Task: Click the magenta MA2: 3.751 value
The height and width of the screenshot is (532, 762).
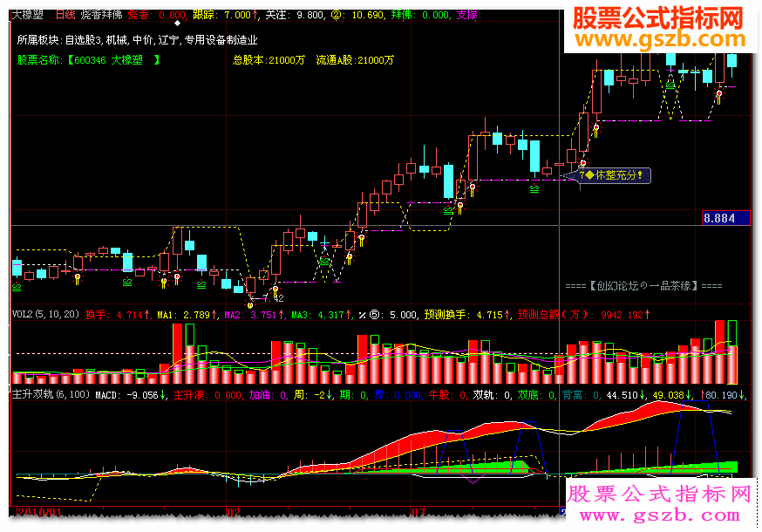Action: 255,315
